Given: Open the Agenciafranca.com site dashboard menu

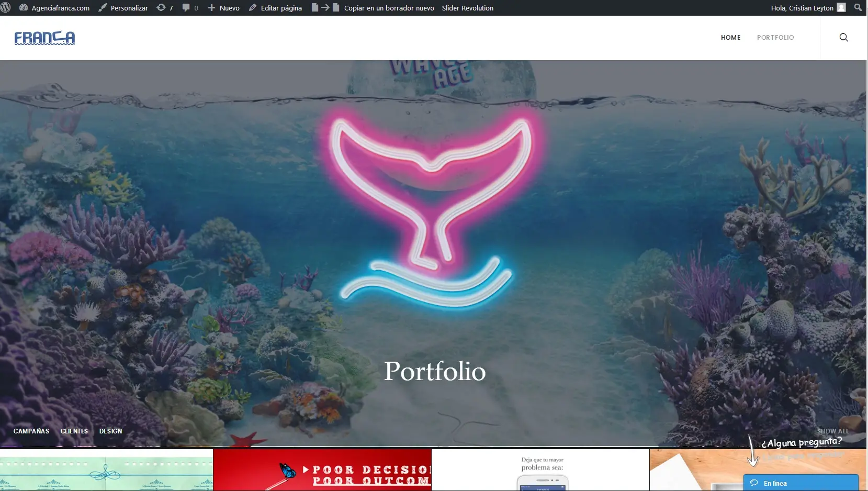Looking at the screenshot, I should [x=54, y=8].
